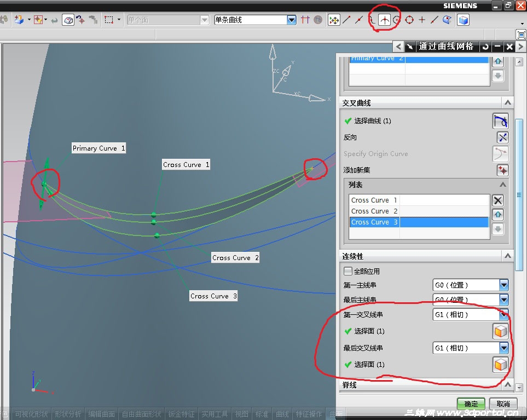The image size is (527, 420).
Task: Move Cross Curve 3 up in list
Action: click(x=498, y=215)
